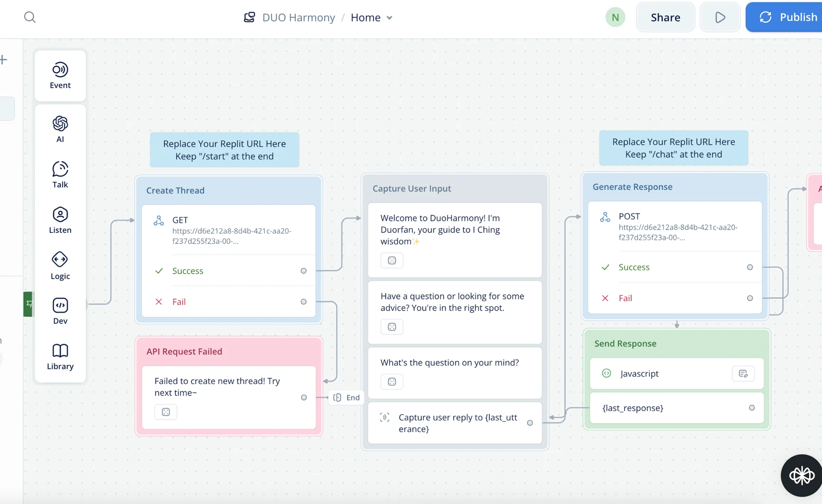Select the API Request Failed block title
822x504 pixels.
point(184,352)
